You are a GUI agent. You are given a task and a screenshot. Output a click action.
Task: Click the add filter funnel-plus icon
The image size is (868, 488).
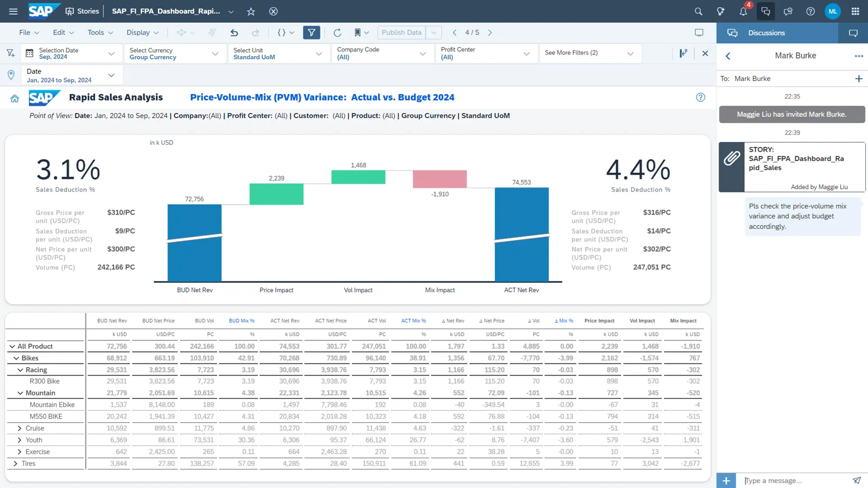pyautogui.click(x=10, y=53)
